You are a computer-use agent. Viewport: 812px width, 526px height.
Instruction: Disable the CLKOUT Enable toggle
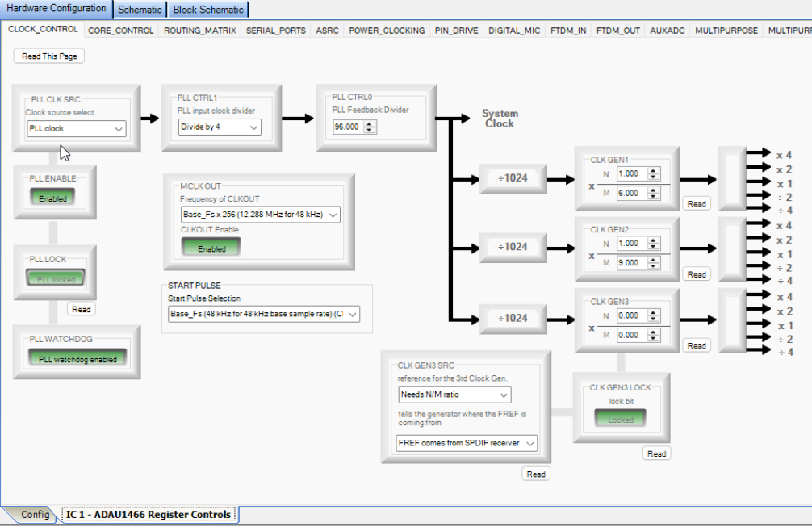(211, 248)
